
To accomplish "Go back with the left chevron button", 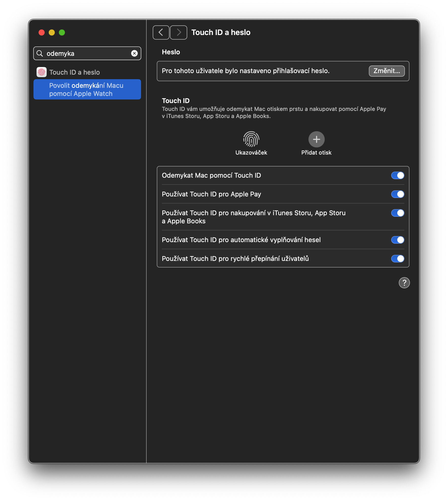I will coord(161,32).
